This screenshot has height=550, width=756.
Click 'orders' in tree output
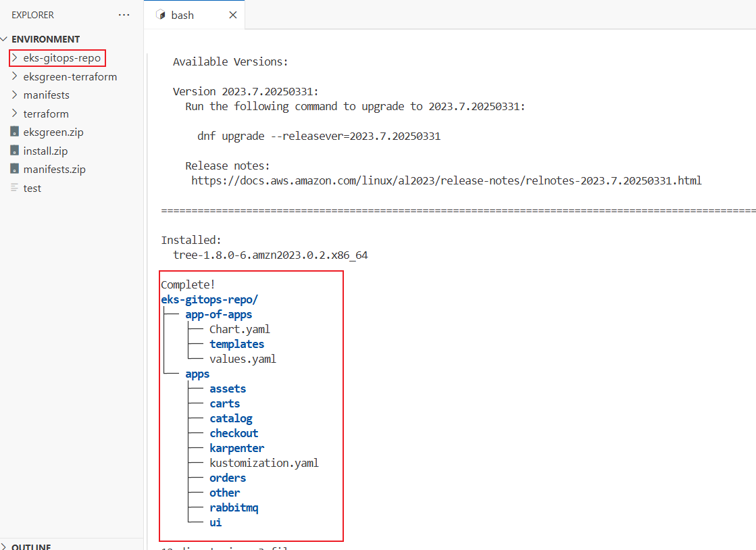click(228, 478)
